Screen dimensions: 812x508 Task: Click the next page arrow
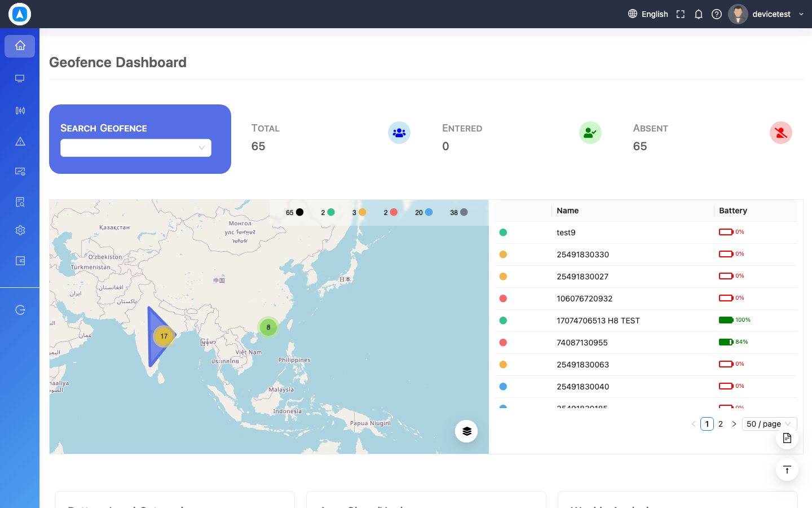(734, 424)
